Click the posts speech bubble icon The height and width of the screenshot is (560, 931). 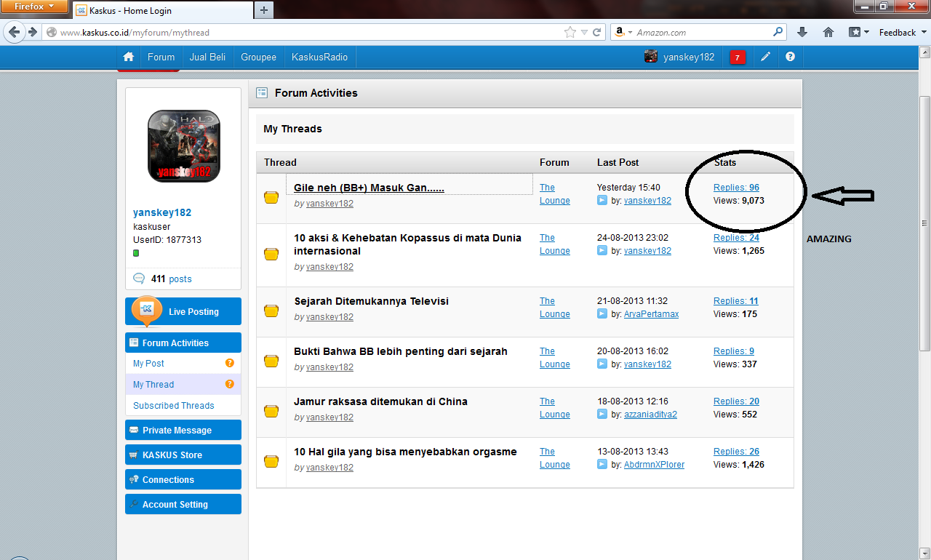pos(139,279)
